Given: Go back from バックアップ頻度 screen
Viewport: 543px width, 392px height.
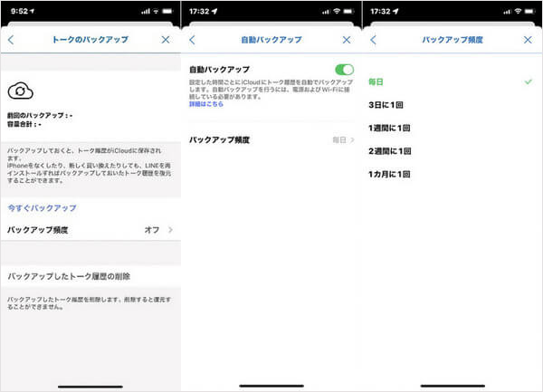Looking at the screenshot, I should click(x=373, y=40).
